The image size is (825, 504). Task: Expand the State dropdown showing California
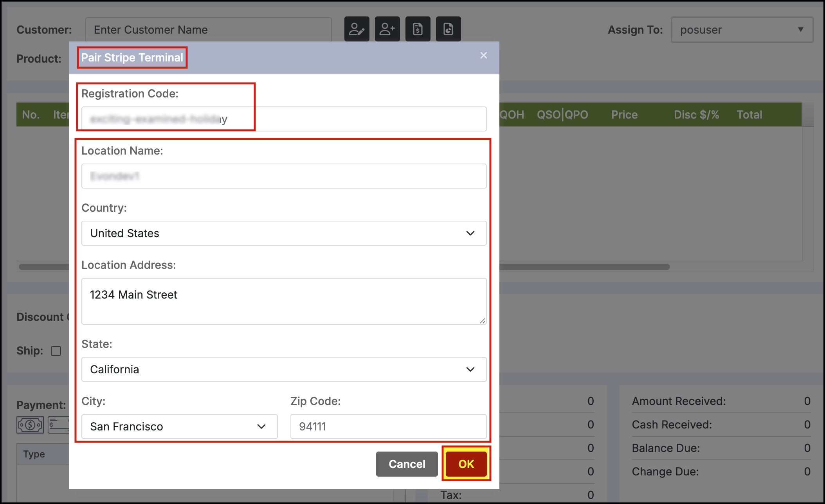coord(284,369)
